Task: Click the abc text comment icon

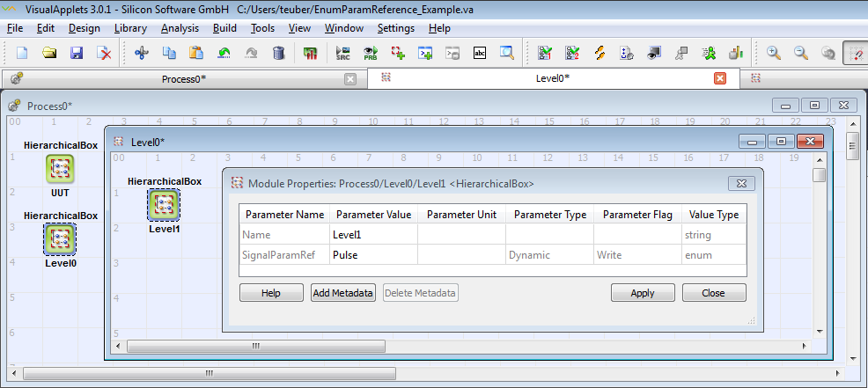Action: pos(480,53)
